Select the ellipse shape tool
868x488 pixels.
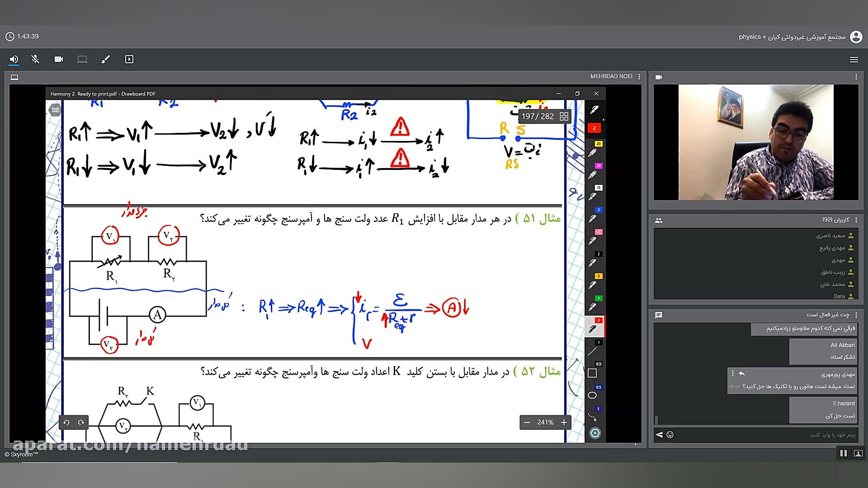(592, 395)
